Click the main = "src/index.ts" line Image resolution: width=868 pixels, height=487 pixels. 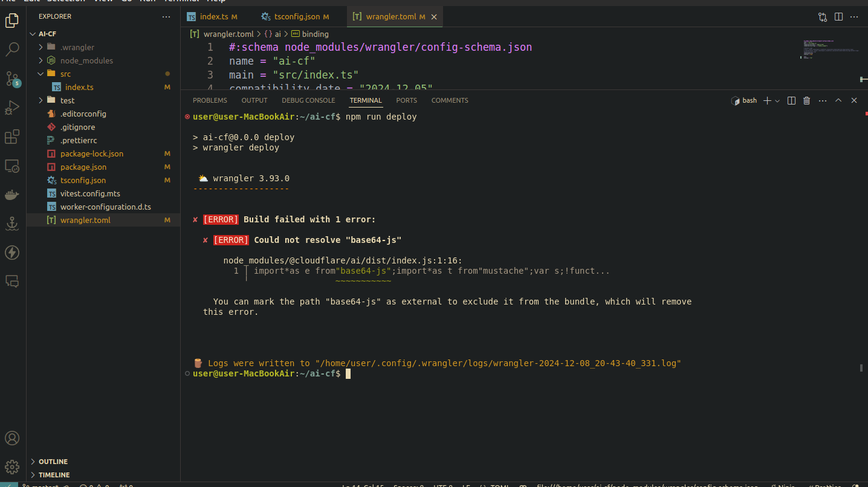(294, 75)
